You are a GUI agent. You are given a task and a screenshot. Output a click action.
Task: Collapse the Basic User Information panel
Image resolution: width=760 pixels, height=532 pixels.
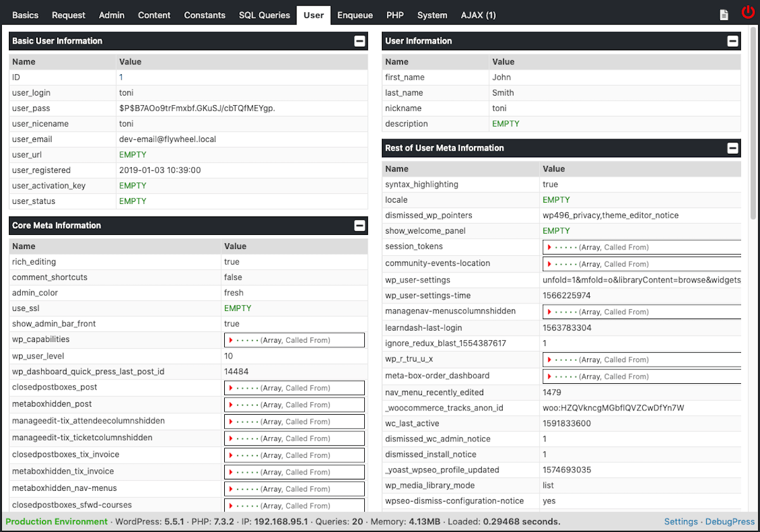coord(359,41)
